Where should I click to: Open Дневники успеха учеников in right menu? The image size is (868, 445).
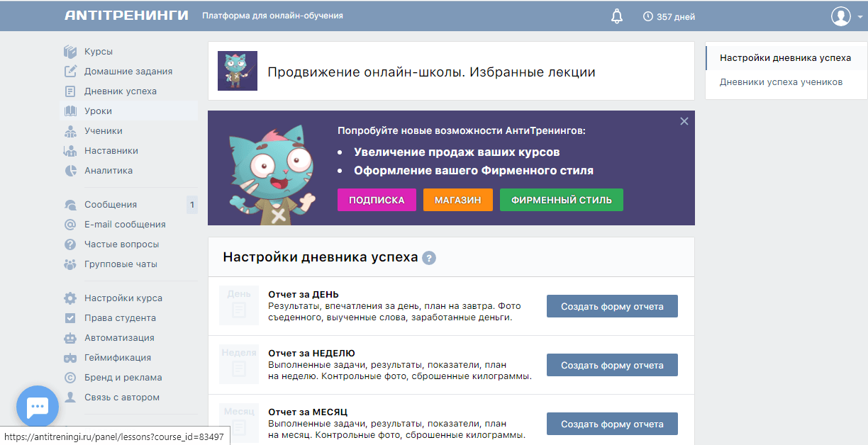(781, 82)
